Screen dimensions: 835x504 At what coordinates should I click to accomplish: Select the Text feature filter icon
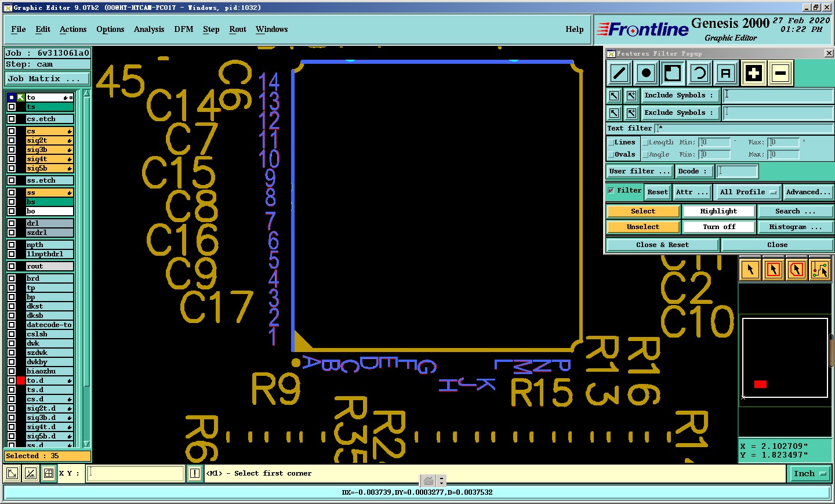pyautogui.click(x=726, y=73)
